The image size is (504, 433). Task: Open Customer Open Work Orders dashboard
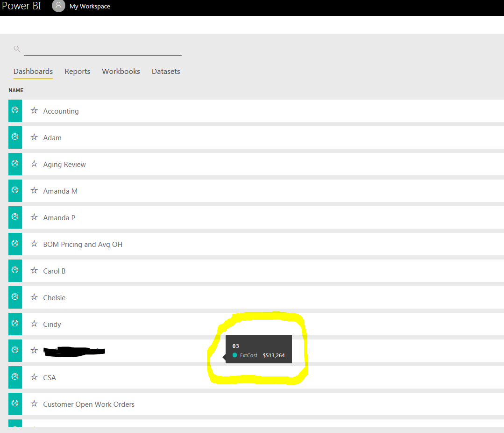click(89, 404)
